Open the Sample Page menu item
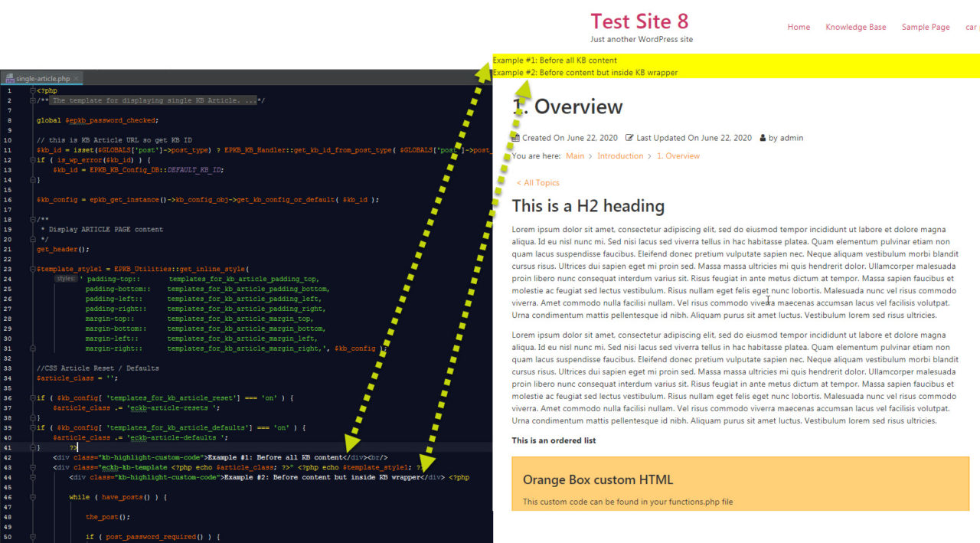This screenshot has height=543, width=980. point(925,27)
